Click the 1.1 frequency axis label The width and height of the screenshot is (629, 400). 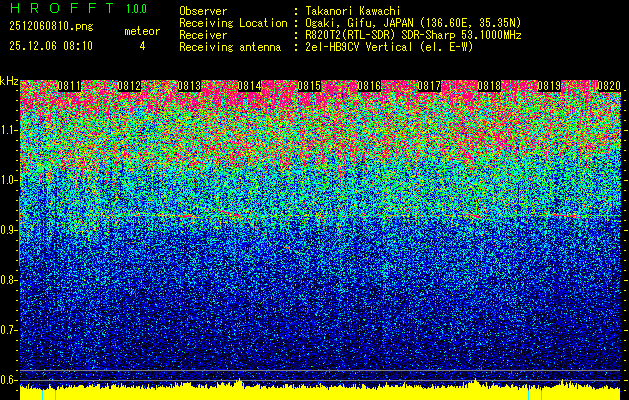click(x=9, y=130)
